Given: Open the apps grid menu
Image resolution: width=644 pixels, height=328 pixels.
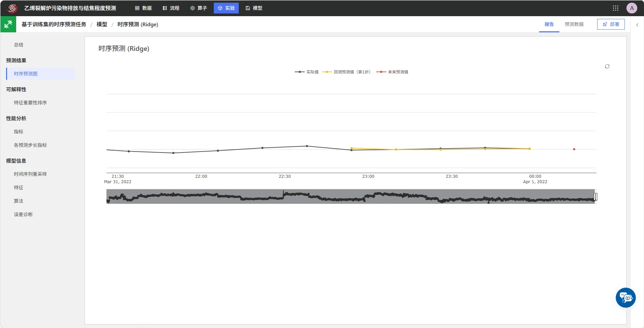Looking at the screenshot, I should (616, 8).
